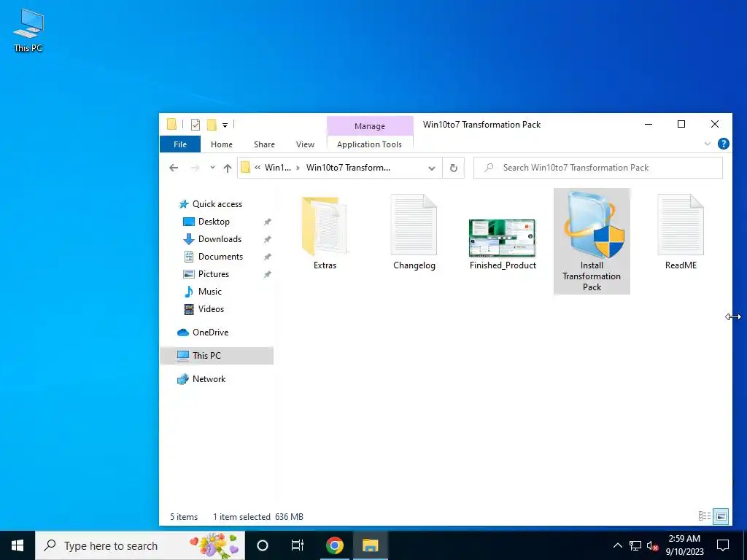Click the Search Win10to7 Transformation Pack box
Viewport: 747px width, 560px height.
pos(598,168)
